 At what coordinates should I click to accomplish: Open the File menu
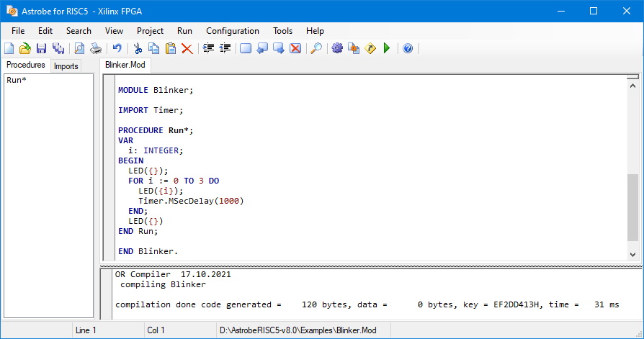click(x=18, y=31)
